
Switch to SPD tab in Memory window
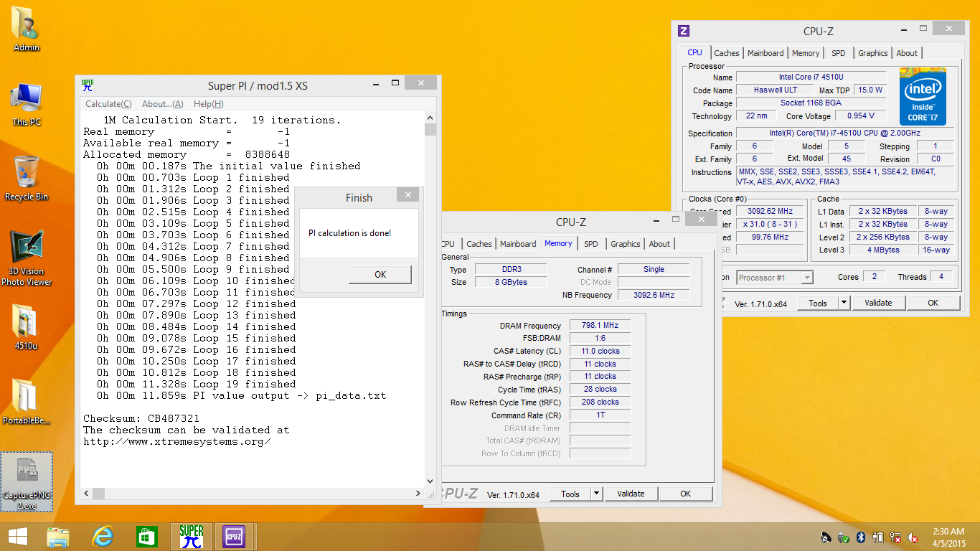pos(590,244)
